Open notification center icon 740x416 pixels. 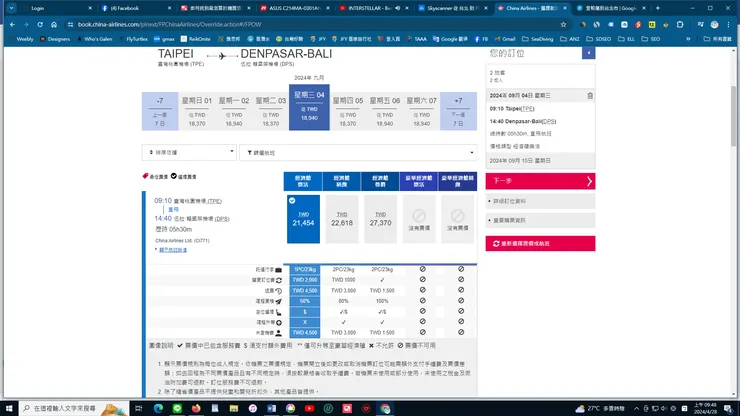[728, 408]
